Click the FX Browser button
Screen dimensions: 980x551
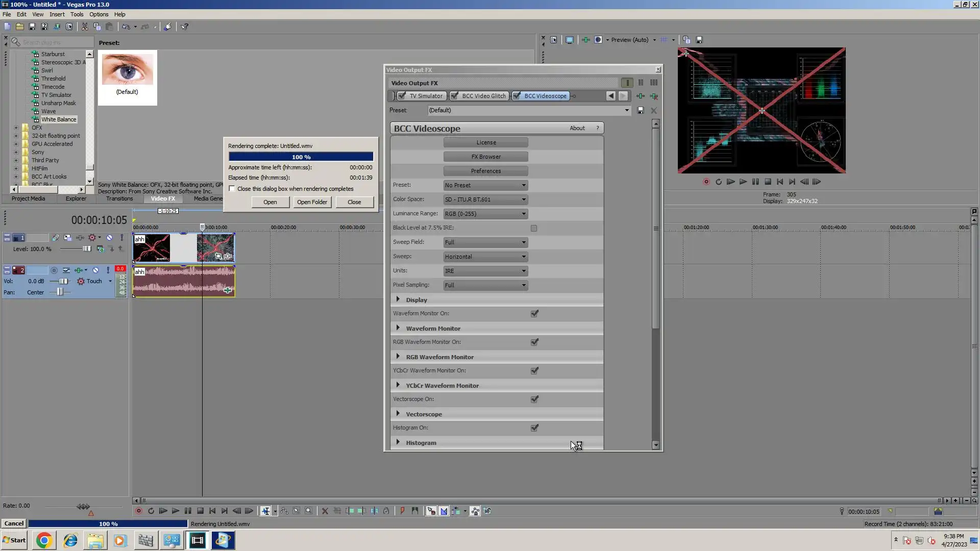(485, 157)
